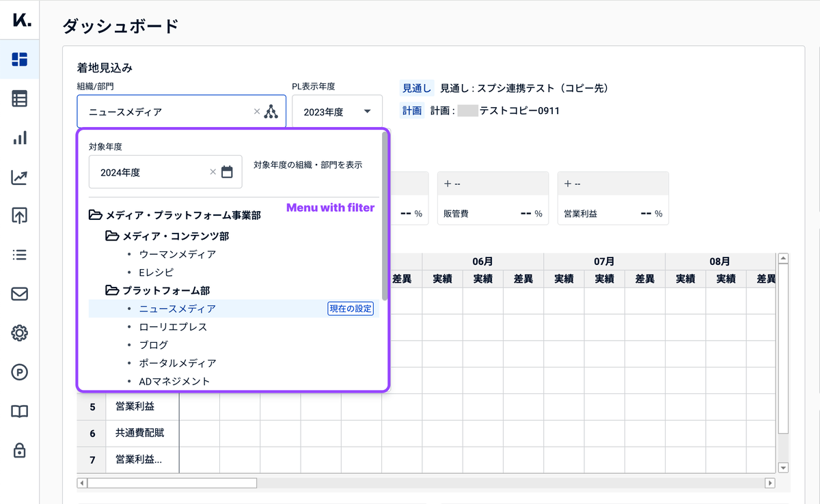The image size is (820, 504).
Task: Click the organization tree icon in field
Action: pyautogui.click(x=271, y=111)
